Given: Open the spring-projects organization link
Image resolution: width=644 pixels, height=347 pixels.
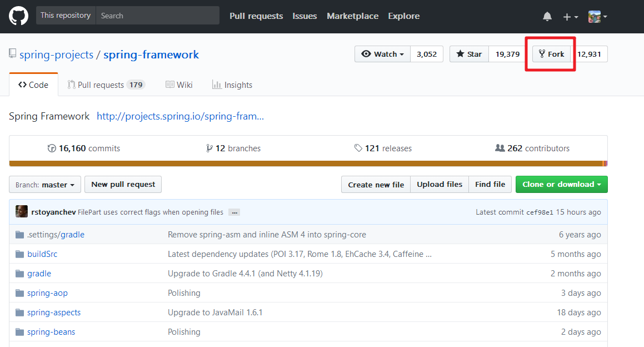Looking at the screenshot, I should (56, 54).
